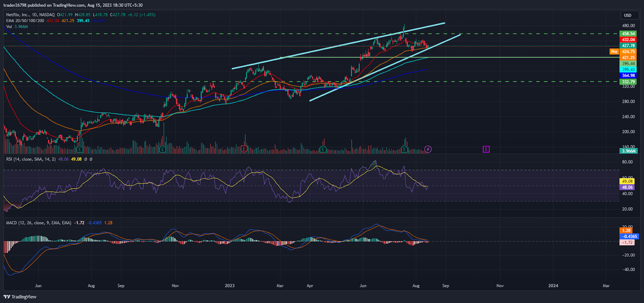644x303 pixels.
Task: Click the TradingView logo at the bottom
Action: coord(20,297)
